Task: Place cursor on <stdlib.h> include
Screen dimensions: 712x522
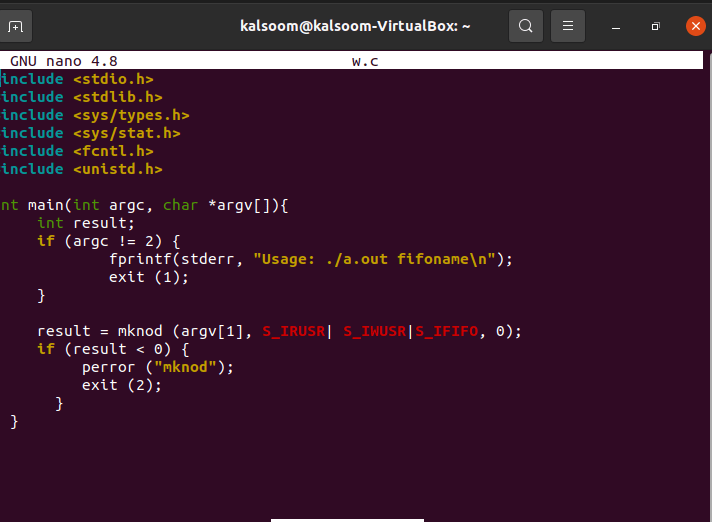Action: tap(118, 97)
